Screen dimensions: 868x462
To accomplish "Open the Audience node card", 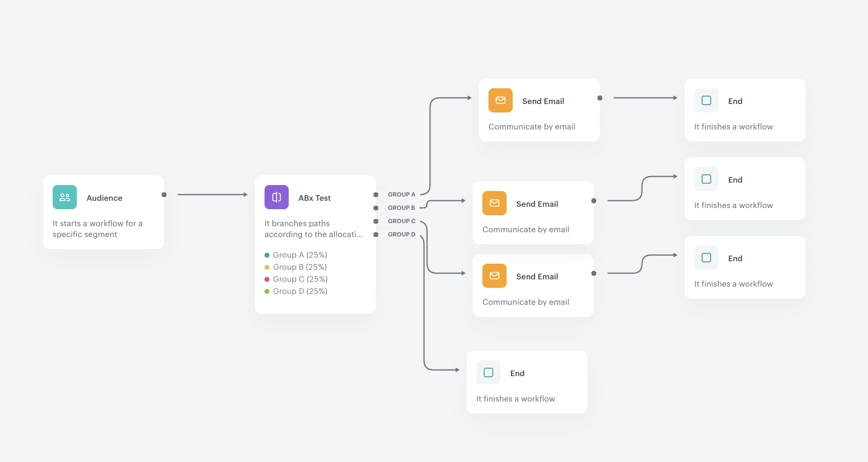I will pos(104,212).
